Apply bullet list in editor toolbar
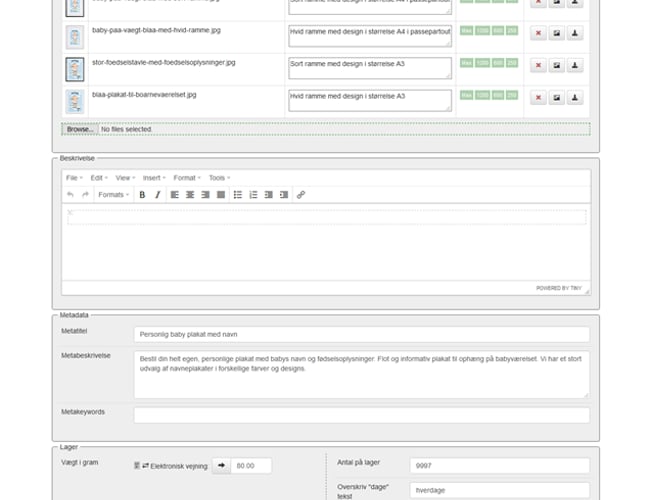This screenshot has height=500, width=650. point(238,195)
